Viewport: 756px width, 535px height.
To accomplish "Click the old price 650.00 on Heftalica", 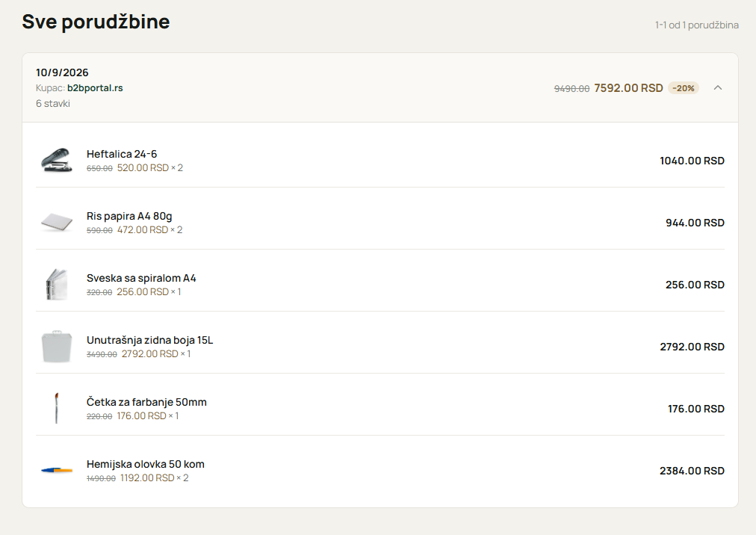I will 100,168.
